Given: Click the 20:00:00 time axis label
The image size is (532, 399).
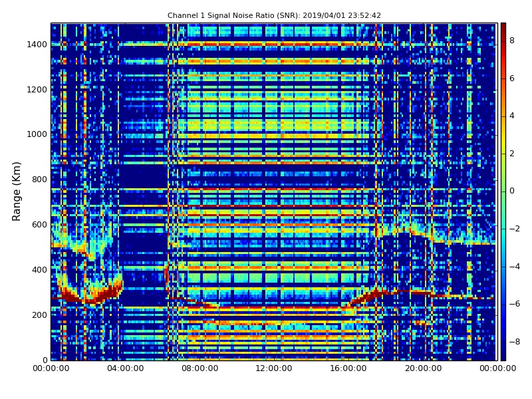Looking at the screenshot, I should 423,368.
